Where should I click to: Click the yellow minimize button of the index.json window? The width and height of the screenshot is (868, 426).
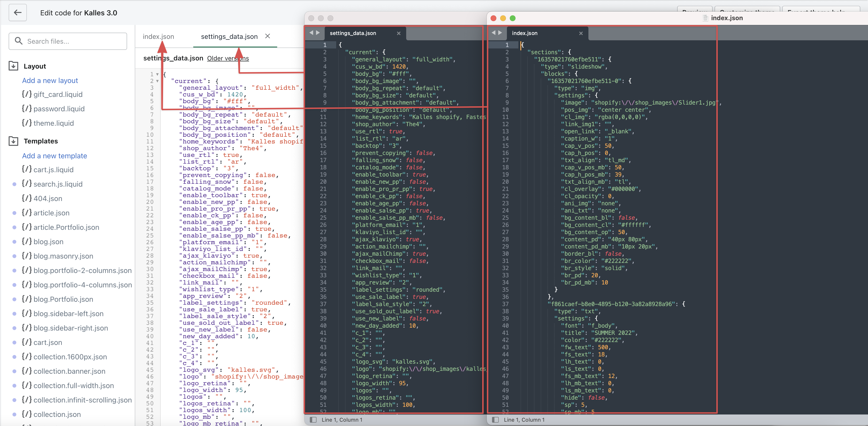pyautogui.click(x=503, y=18)
